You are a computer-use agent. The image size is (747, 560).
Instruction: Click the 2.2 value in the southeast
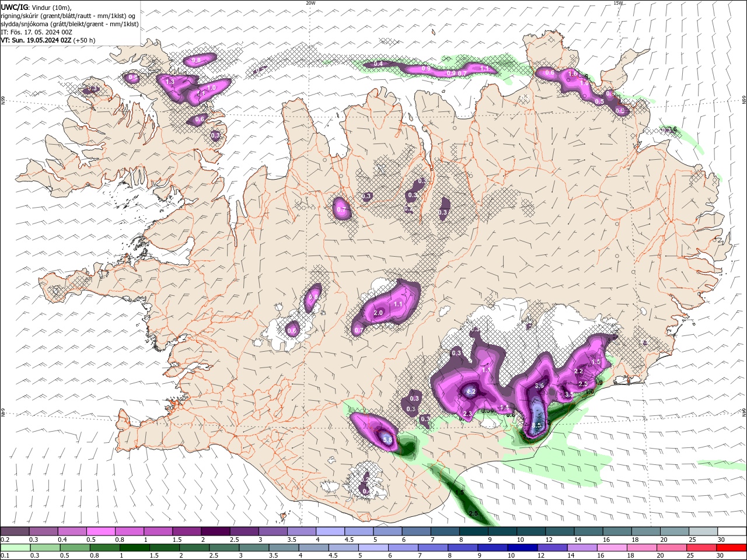pos(579,371)
